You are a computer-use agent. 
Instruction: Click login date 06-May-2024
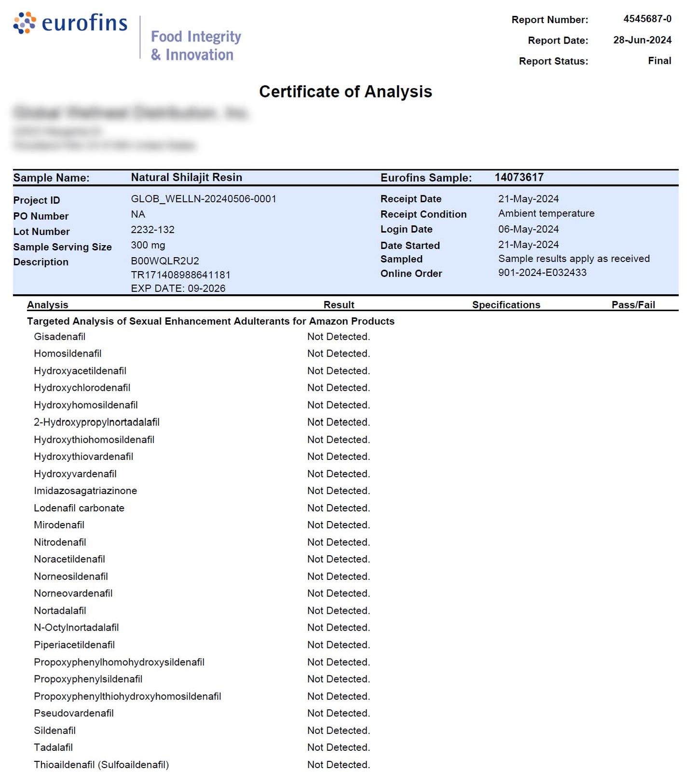pyautogui.click(x=529, y=229)
